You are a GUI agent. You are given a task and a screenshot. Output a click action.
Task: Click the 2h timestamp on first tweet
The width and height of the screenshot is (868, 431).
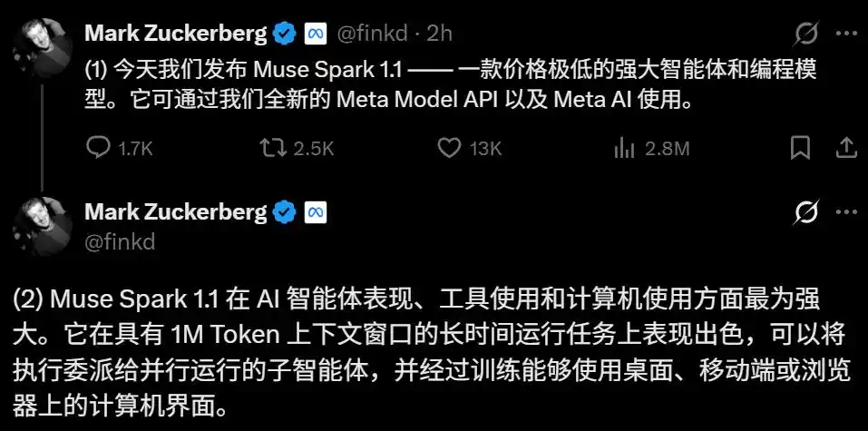[439, 34]
